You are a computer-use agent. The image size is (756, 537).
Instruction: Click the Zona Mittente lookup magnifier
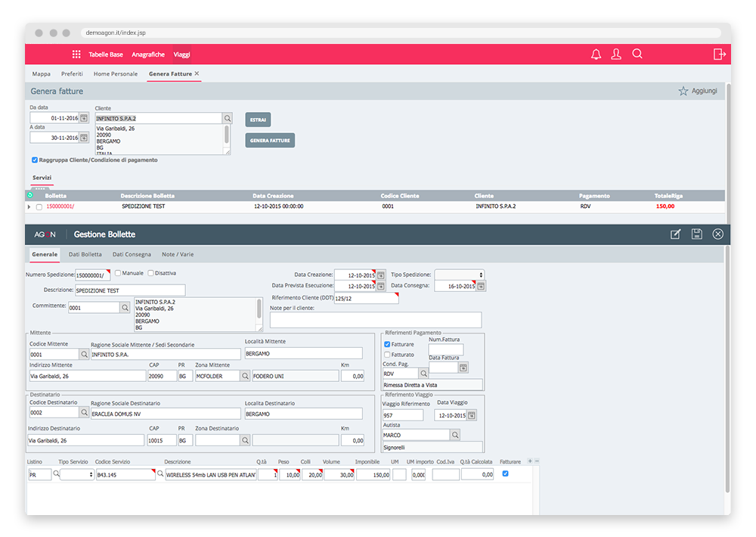pos(246,376)
